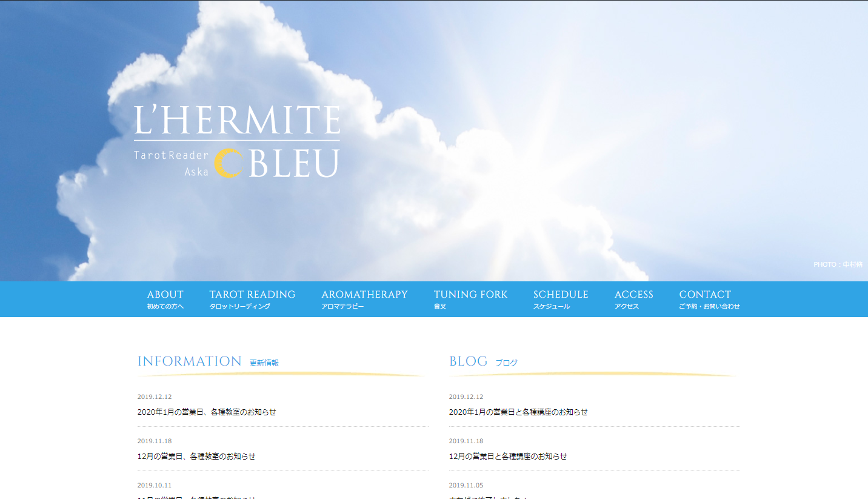The width and height of the screenshot is (868, 499).
Task: Click the 2019.11.18 date under INFORMATION
Action: click(155, 441)
